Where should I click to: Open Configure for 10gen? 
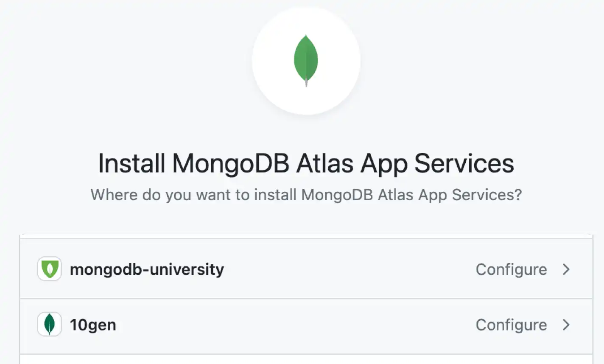[x=511, y=325]
